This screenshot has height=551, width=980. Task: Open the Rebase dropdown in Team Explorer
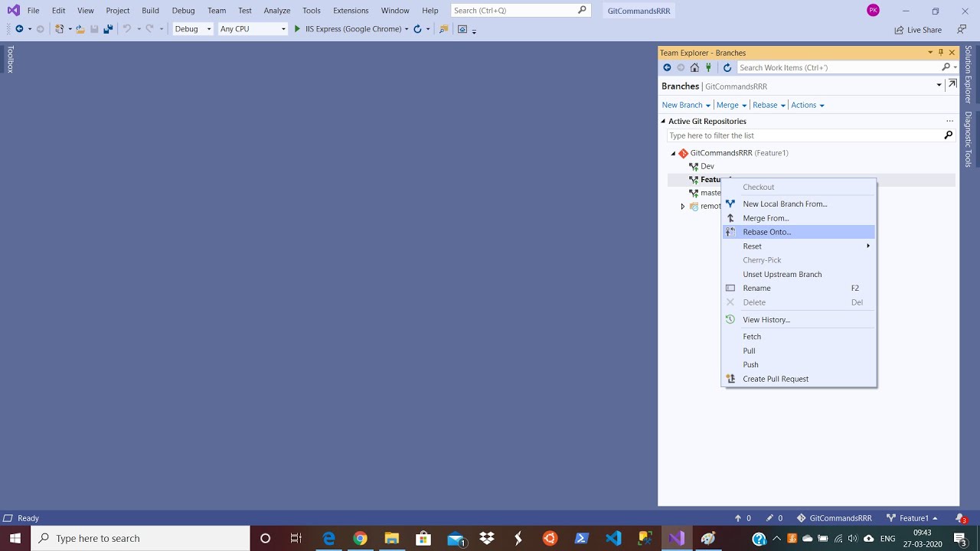(x=769, y=105)
